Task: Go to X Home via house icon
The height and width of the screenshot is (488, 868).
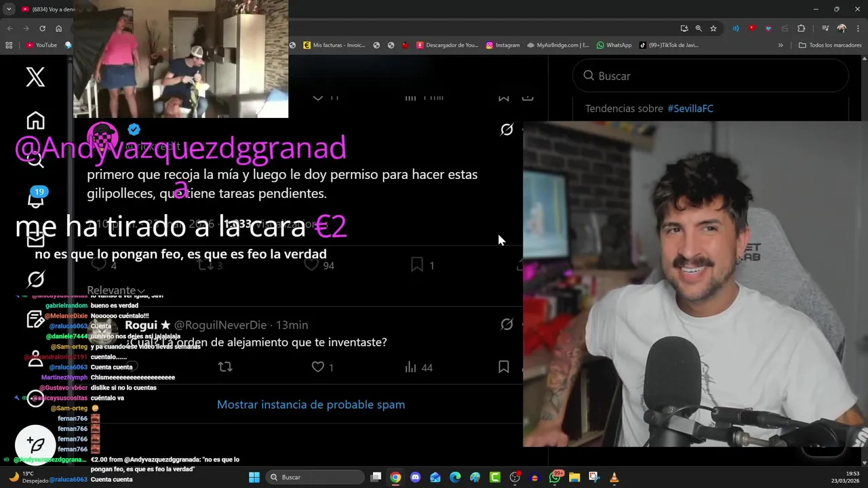Action: [35, 121]
